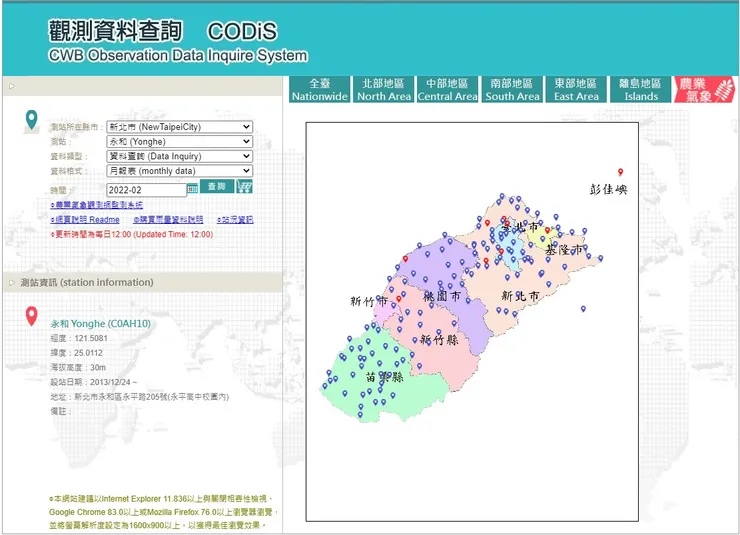Click the 基隆市 label on the map
This screenshot has width=740, height=535.
564,250
